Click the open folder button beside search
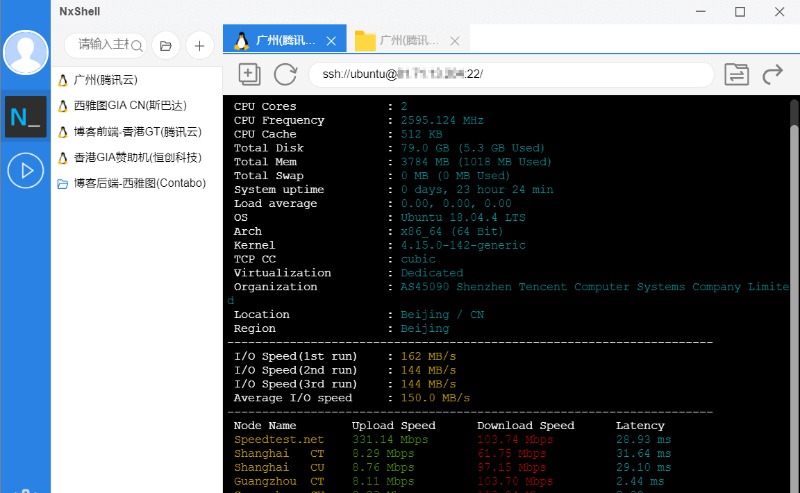The width and height of the screenshot is (800, 493). pos(166,46)
